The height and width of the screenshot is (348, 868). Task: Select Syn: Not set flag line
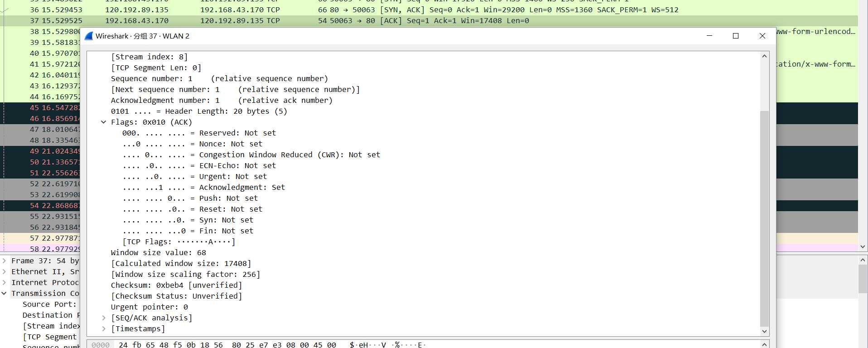tap(188, 220)
